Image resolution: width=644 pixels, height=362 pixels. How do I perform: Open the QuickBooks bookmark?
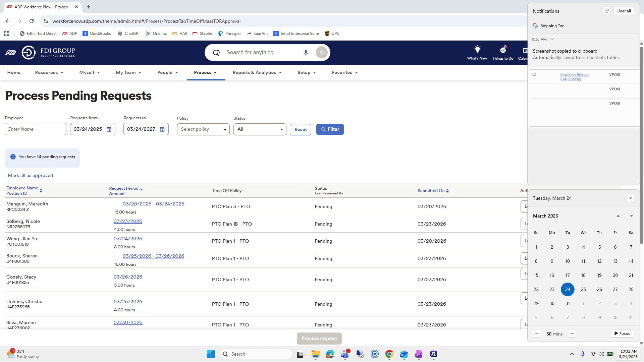coord(97,34)
